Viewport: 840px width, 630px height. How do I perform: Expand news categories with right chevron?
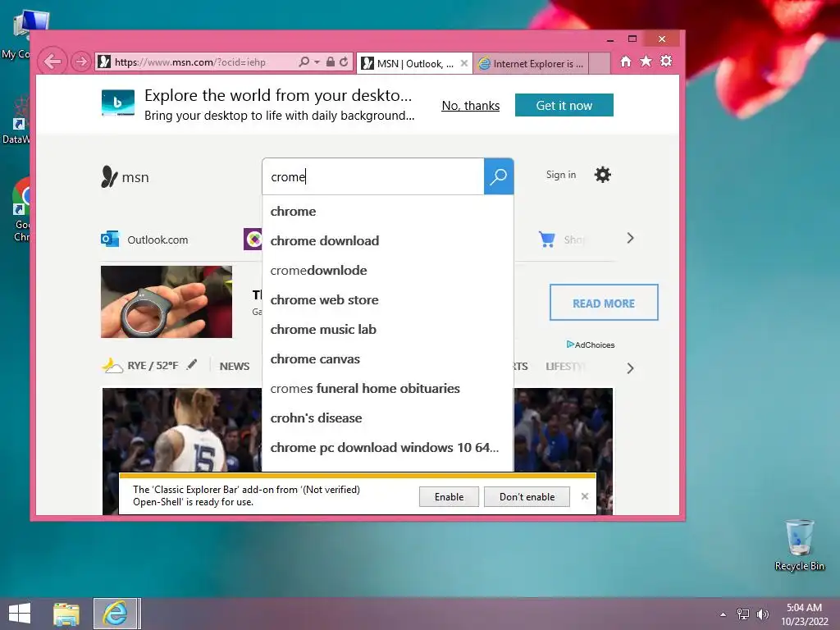coord(631,368)
